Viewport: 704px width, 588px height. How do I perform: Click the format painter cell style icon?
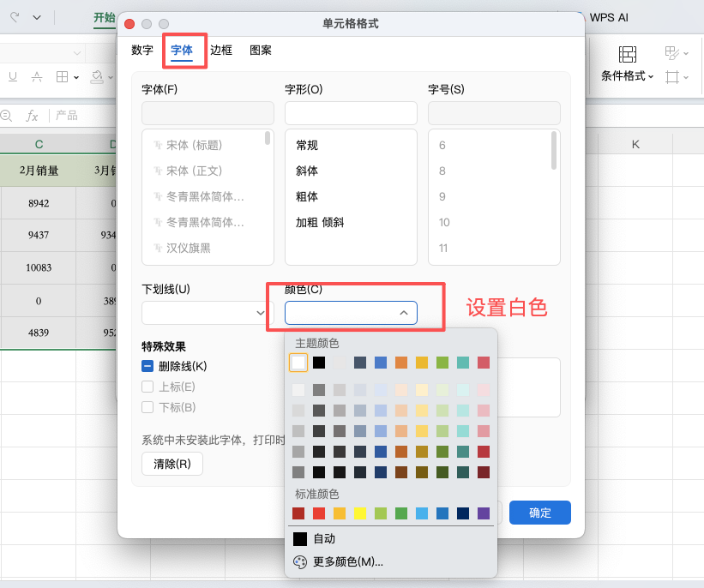coord(671,53)
